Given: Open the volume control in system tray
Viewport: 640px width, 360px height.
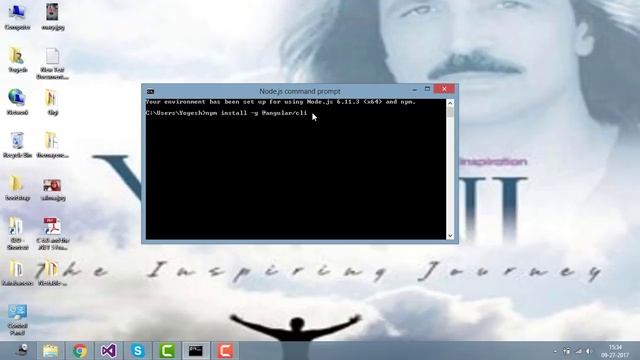Looking at the screenshot, I should click(x=589, y=351).
